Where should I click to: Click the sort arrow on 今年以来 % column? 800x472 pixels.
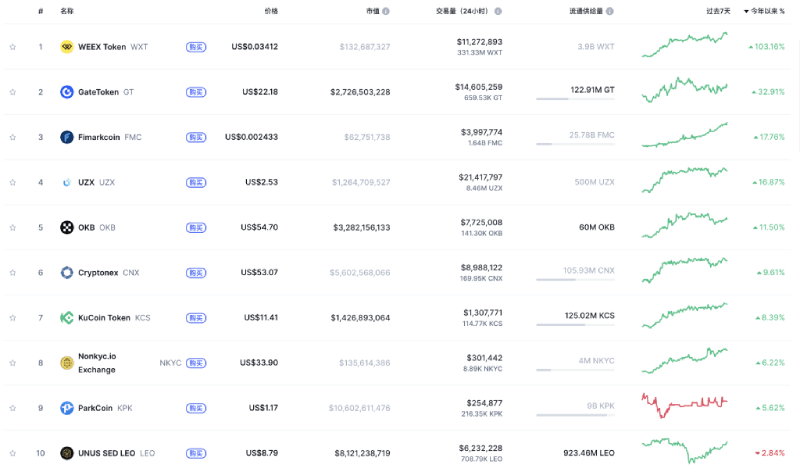pos(746,11)
